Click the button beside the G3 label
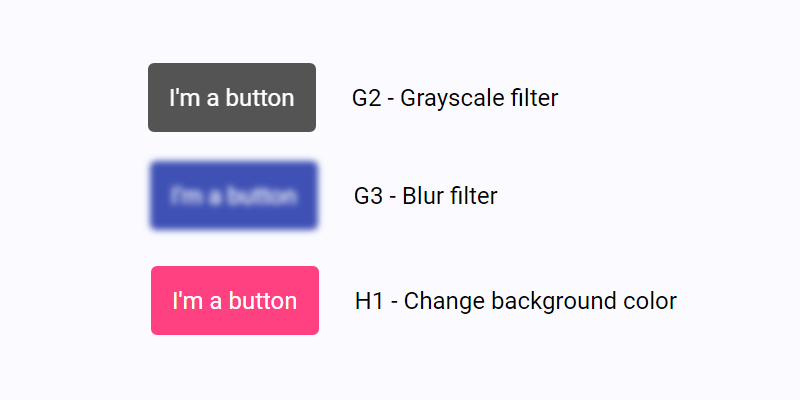Screen dimensions: 800x400 coord(234,196)
